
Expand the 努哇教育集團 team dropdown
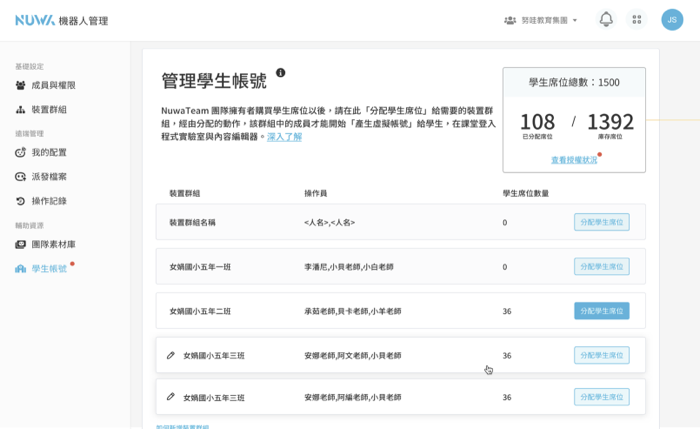tap(542, 20)
